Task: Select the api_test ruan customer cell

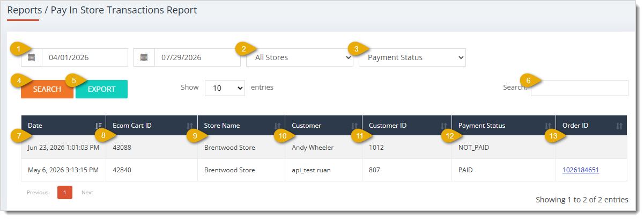Action: [323, 170]
